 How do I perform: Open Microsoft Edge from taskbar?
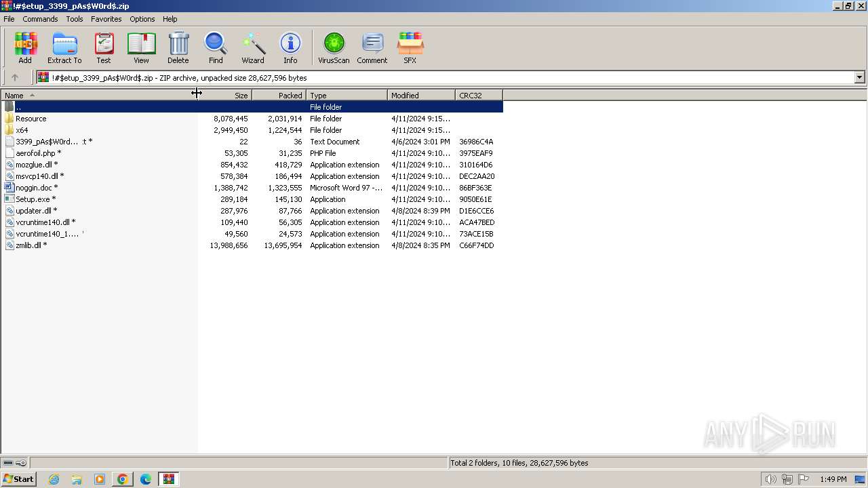click(146, 479)
